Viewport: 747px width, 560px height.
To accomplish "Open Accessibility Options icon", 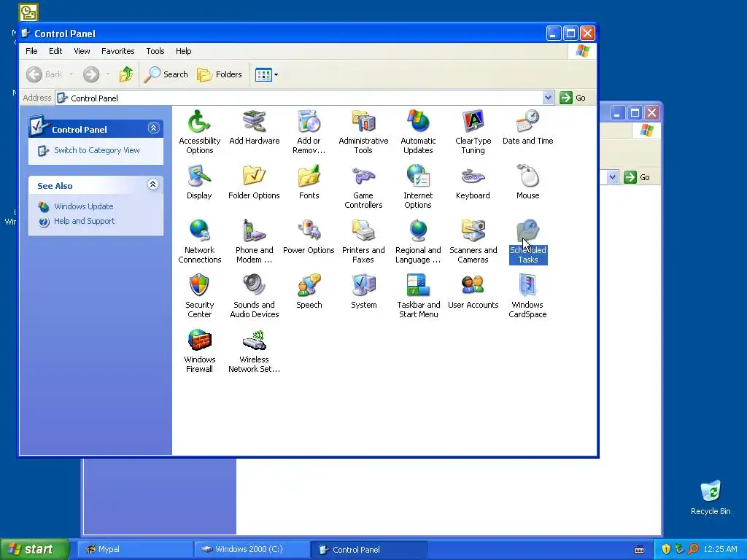I will coord(200,132).
